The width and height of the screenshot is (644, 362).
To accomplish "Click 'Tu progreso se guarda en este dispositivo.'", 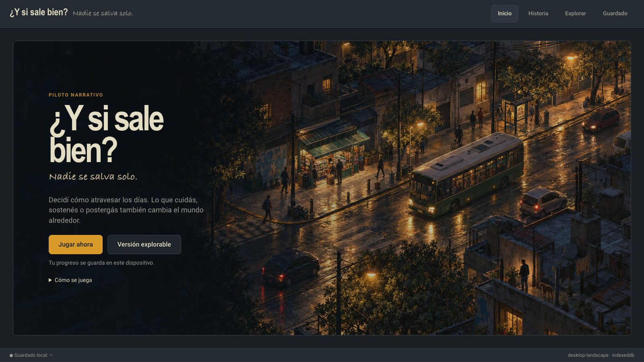I will point(101,263).
